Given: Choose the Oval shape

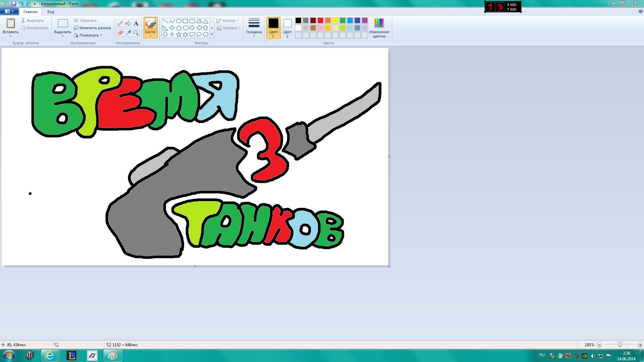Looking at the screenshot, I should (x=179, y=21).
